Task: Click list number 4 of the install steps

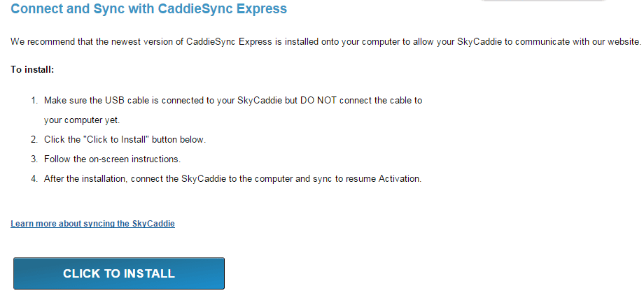Action: tap(34, 179)
